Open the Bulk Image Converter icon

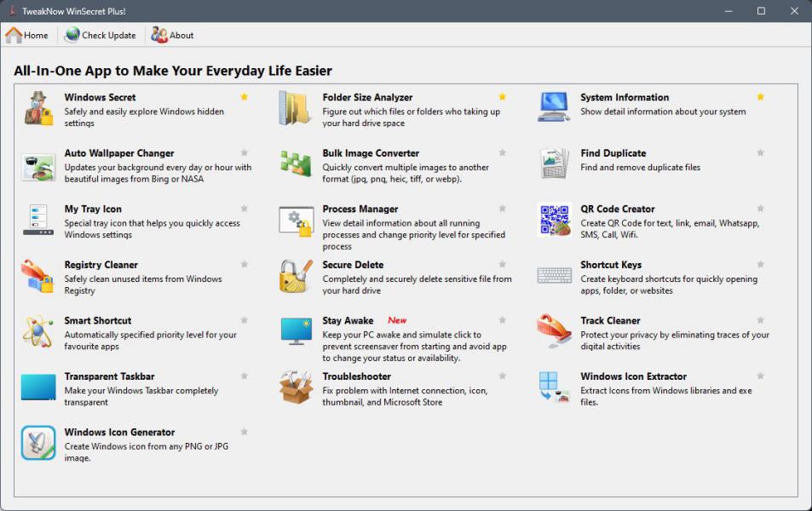(x=296, y=163)
